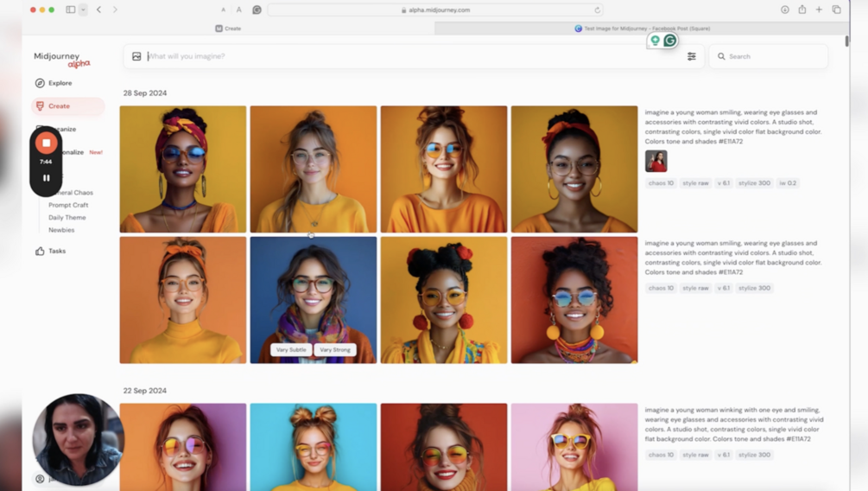Toggle the Safari sidebar button
Image resolution: width=868 pixels, height=491 pixels.
(x=70, y=10)
